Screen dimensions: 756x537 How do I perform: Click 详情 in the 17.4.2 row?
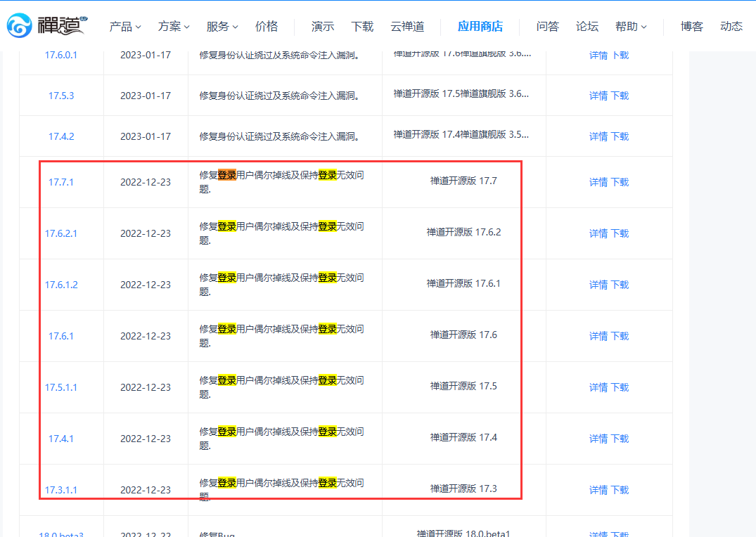598,136
